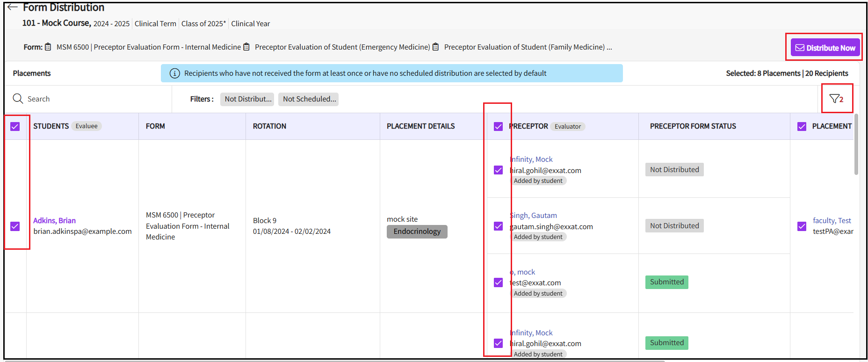Click the clipboard icon before MSM 6500 form
Viewport: 868px width, 362px height.
(x=48, y=47)
